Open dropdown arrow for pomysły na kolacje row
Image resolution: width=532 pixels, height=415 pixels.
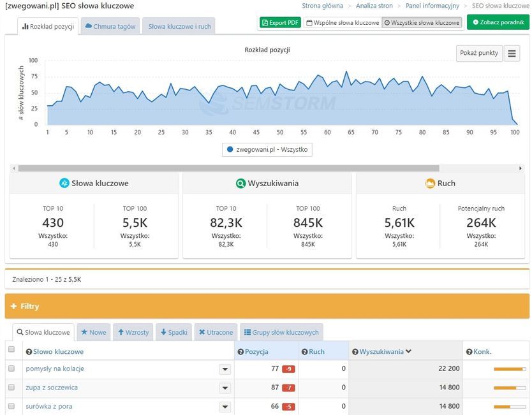click(x=225, y=369)
